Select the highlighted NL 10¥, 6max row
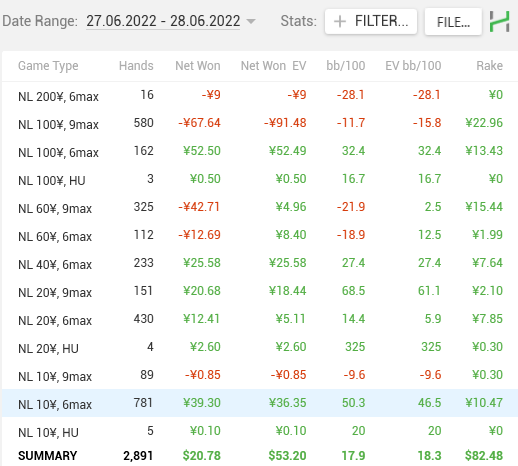The width and height of the screenshot is (518, 466). point(260,403)
